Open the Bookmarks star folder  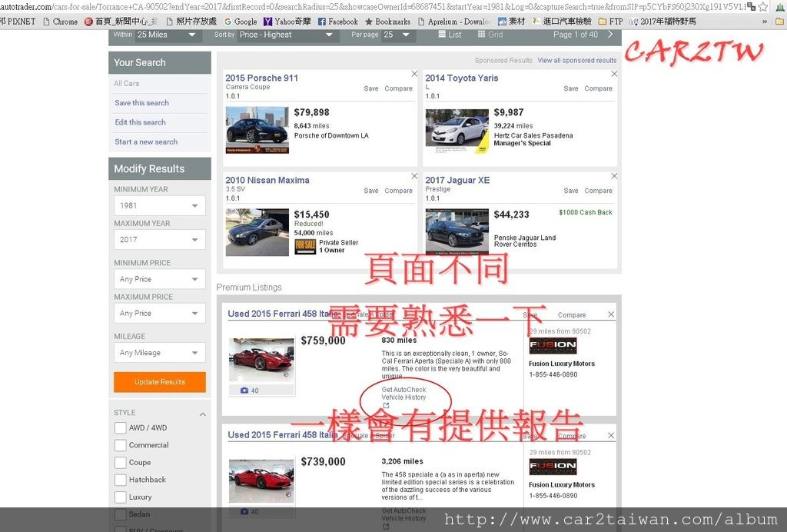pyautogui.click(x=387, y=22)
